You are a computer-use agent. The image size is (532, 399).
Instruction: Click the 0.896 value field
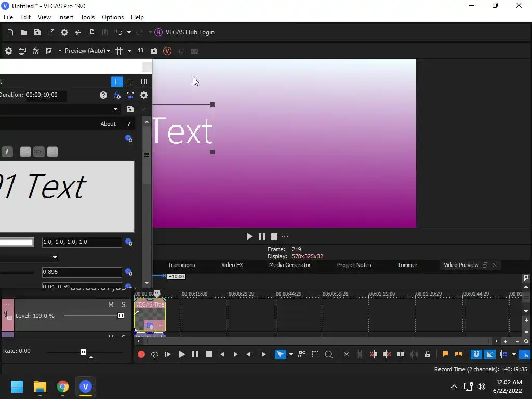[x=82, y=272]
